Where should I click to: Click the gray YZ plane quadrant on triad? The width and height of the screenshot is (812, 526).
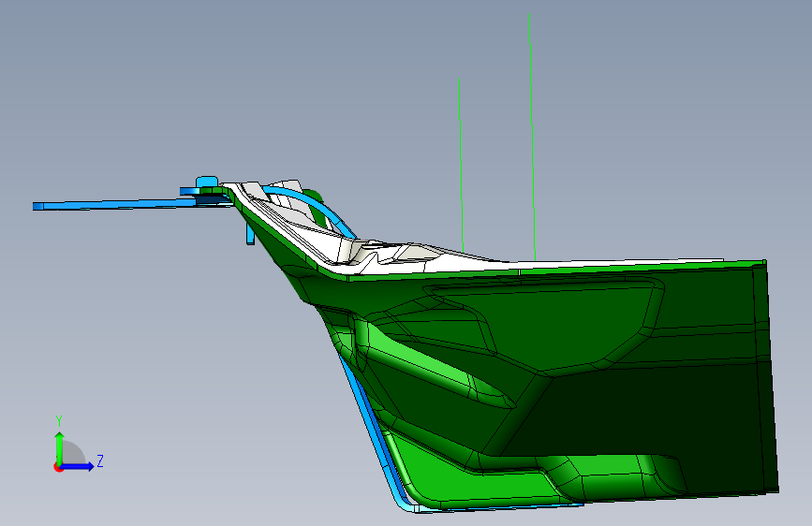pos(74,453)
